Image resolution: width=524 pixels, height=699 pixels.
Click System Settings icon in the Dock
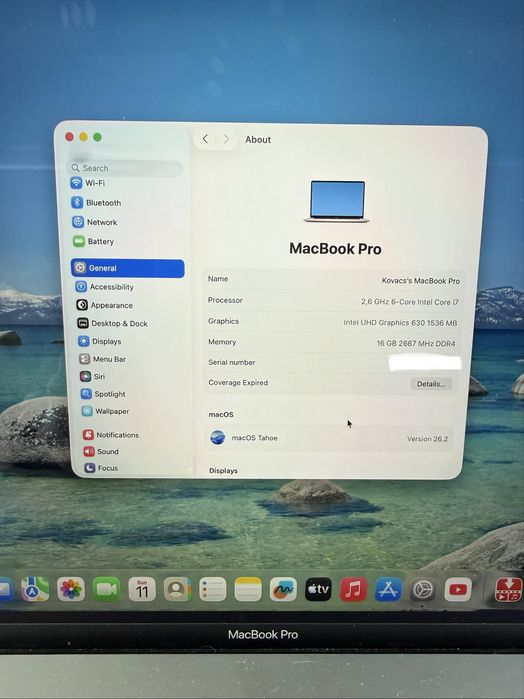423,589
